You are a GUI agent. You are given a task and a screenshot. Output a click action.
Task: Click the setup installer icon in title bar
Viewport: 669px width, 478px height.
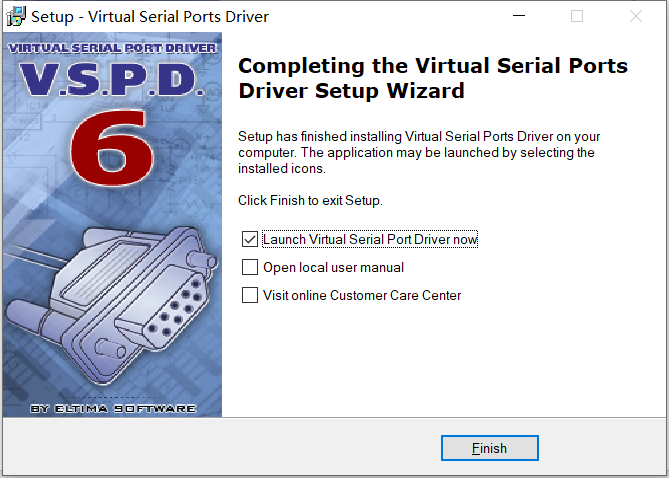click(15, 16)
